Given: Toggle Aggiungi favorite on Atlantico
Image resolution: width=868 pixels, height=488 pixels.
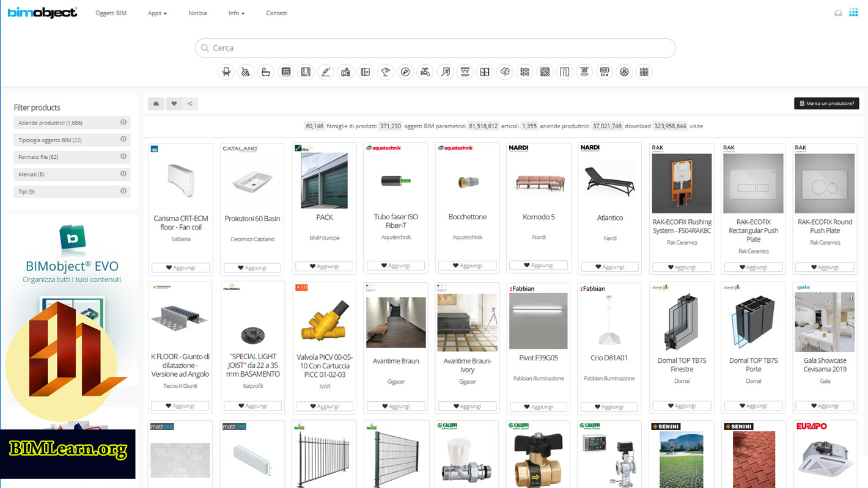Looking at the screenshot, I should [x=609, y=265].
